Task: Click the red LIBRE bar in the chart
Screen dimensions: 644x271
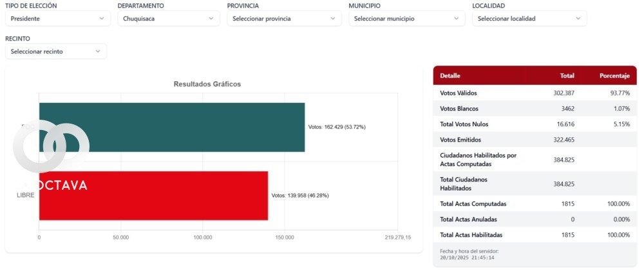Action: point(153,195)
